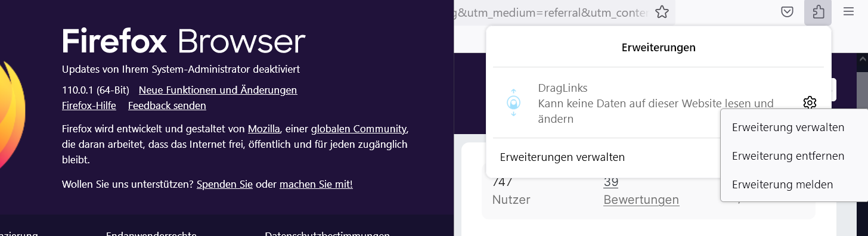Screen dimensions: 868x236
Task: Click the gear icon next to DragLinks
Action: 810,103
